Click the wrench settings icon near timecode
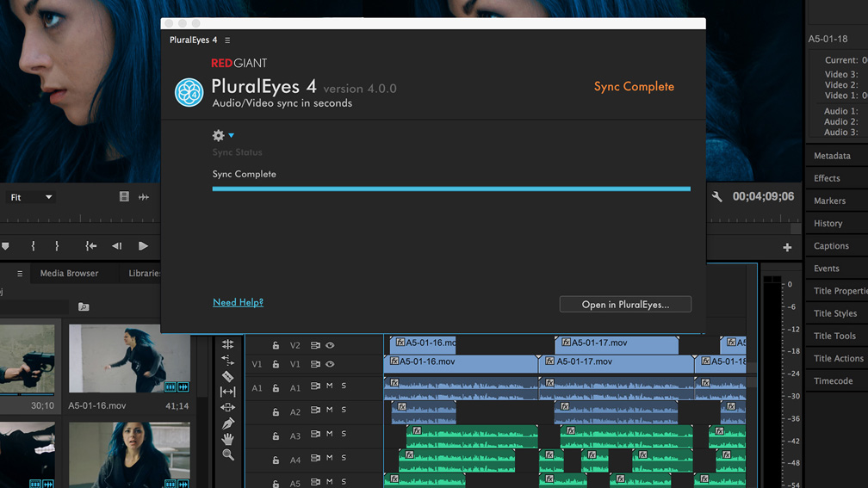 click(716, 197)
